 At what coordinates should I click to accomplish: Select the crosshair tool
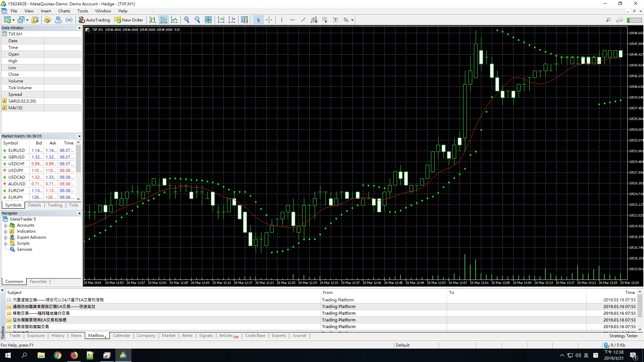coord(269,20)
